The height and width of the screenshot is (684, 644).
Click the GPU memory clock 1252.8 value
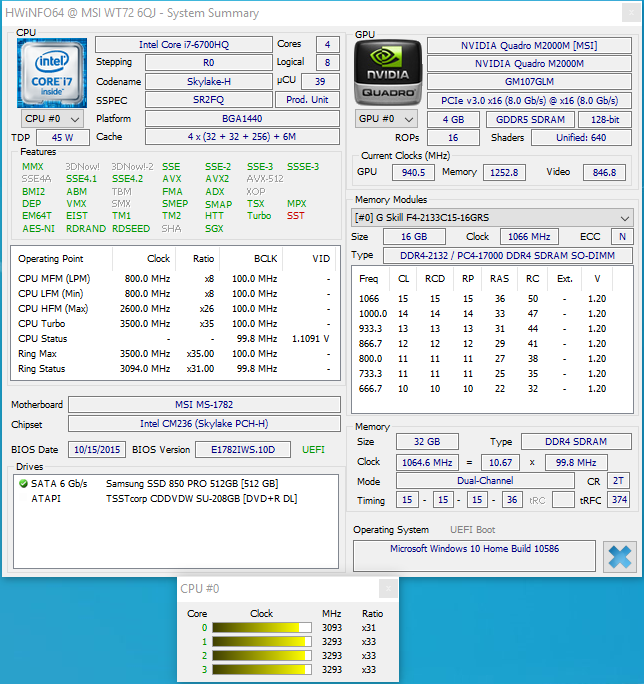504,172
